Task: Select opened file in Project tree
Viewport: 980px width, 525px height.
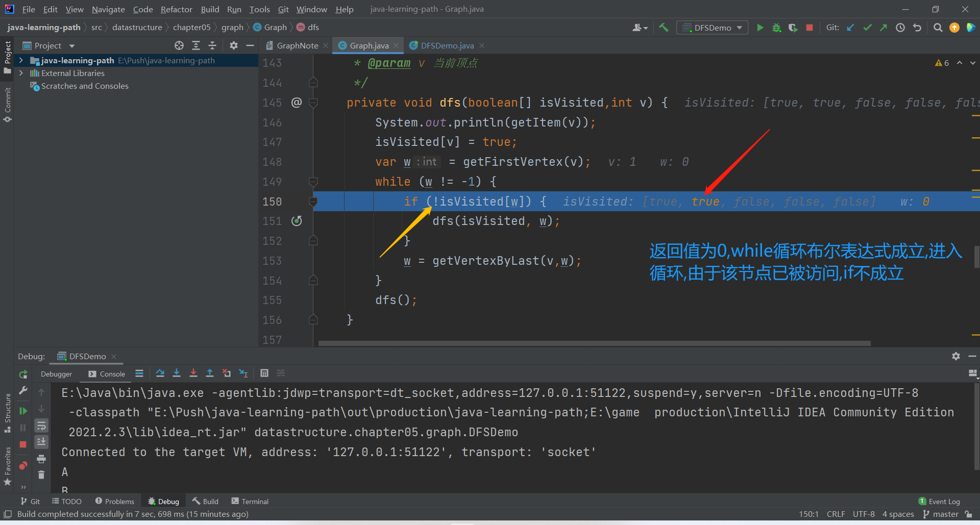Action: [x=179, y=45]
